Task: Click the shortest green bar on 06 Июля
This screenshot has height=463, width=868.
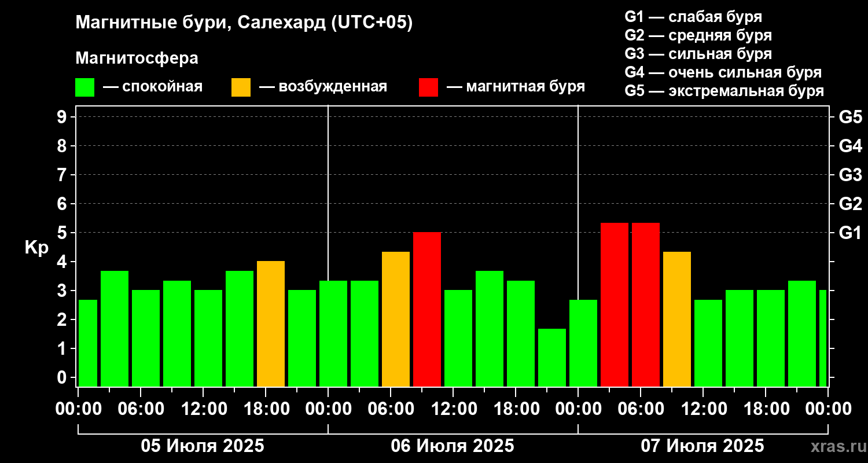Action: click(552, 358)
